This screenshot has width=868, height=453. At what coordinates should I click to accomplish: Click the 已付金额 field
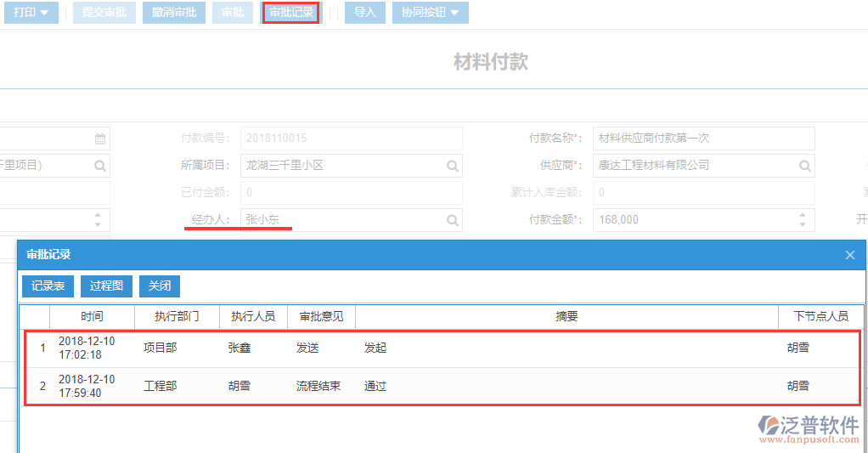(352, 193)
